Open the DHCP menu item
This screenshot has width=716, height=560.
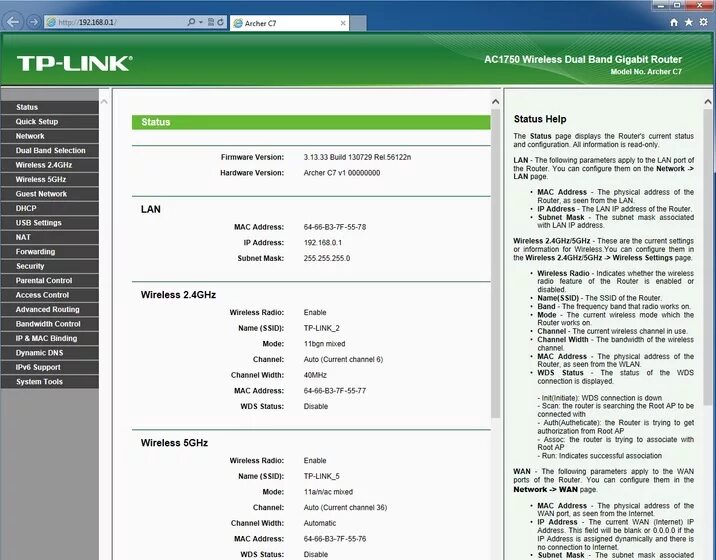[49, 208]
